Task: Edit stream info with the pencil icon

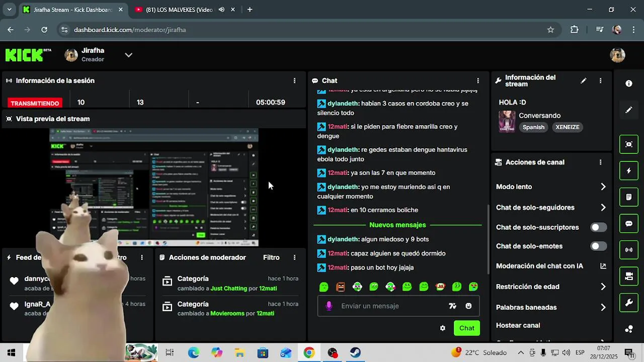Action: (584, 80)
